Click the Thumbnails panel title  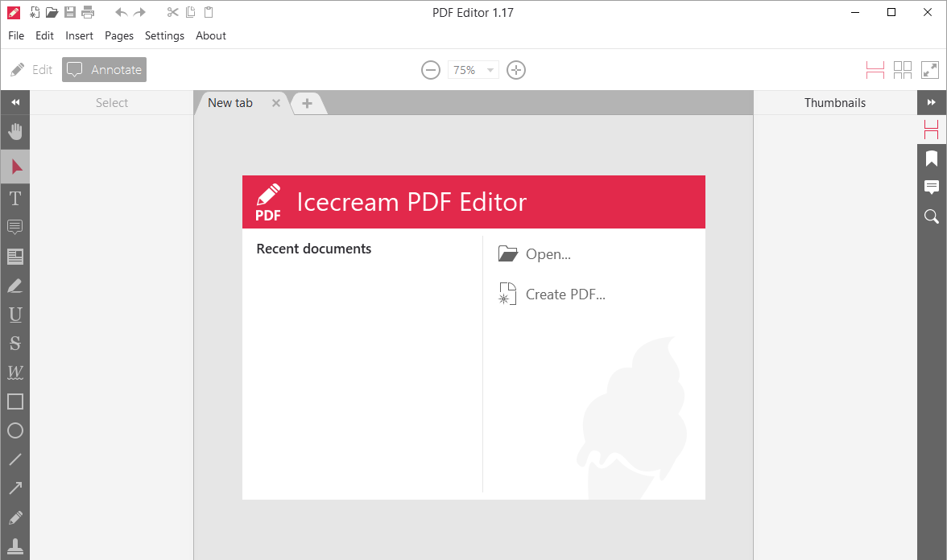(834, 103)
